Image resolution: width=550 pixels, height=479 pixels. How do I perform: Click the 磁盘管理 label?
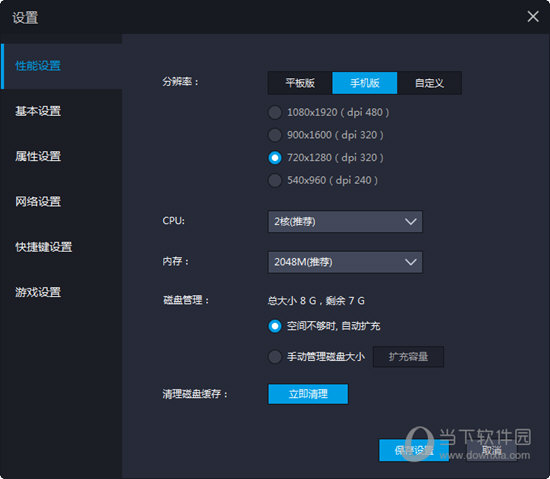coord(186,300)
